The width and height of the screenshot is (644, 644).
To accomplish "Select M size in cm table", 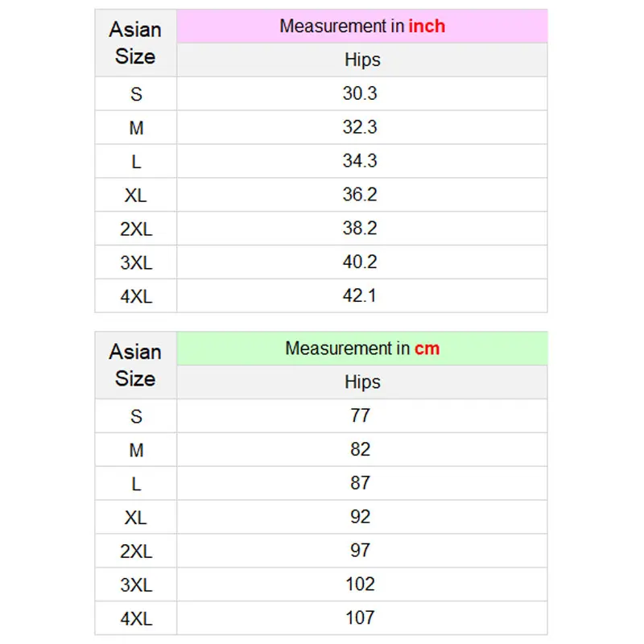I will [x=136, y=450].
